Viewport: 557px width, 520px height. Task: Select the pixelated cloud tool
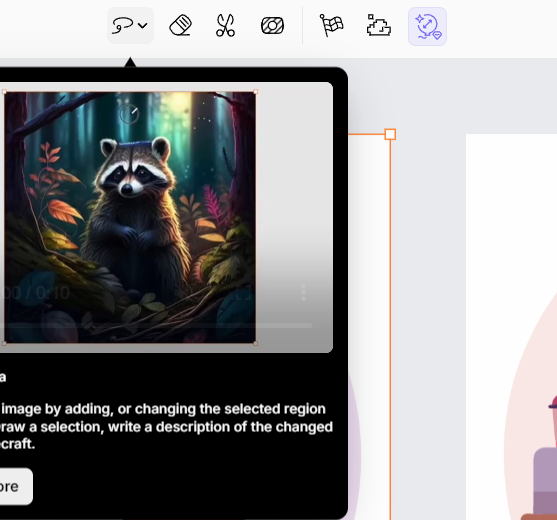coord(379,26)
